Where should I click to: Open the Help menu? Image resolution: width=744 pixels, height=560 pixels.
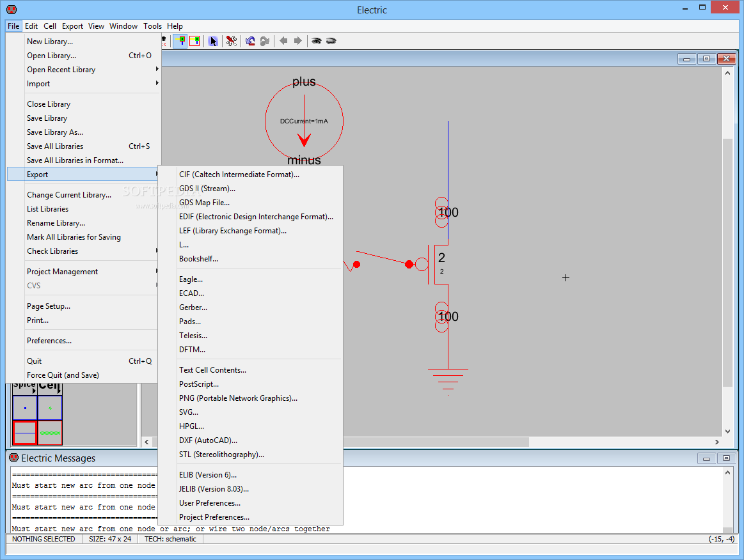[175, 26]
